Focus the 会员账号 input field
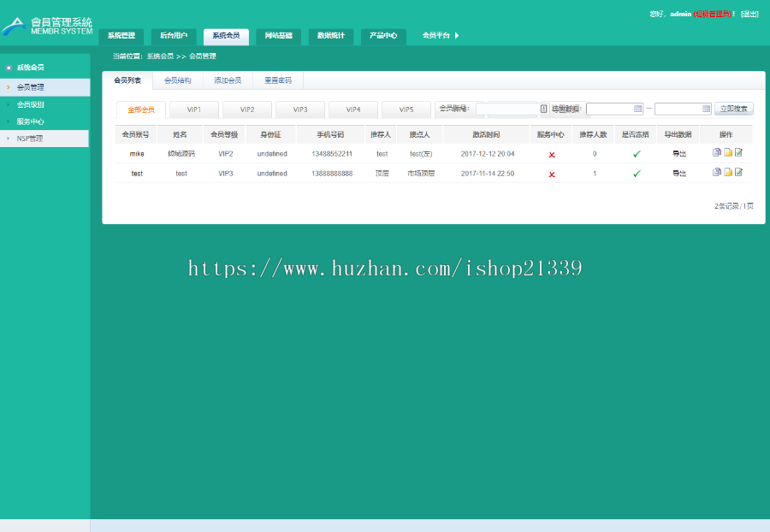770x532 pixels. click(512, 109)
